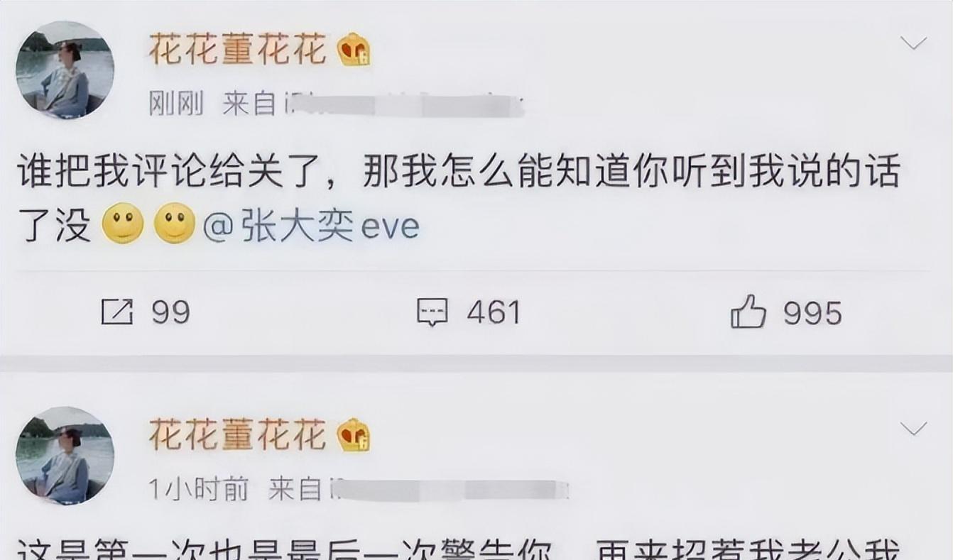Click the avatar on the 1小时前 post
The height and width of the screenshot is (560, 953).
[x=65, y=455]
